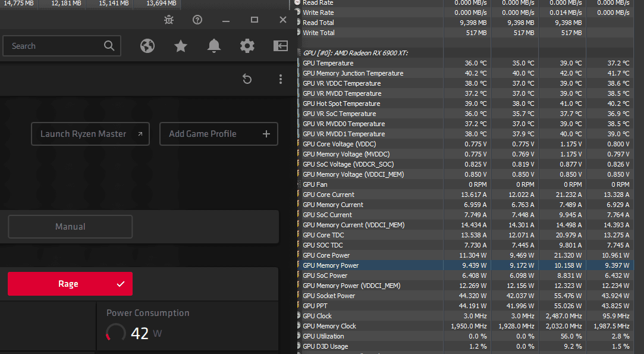Click Add Game Profile button

(218, 134)
